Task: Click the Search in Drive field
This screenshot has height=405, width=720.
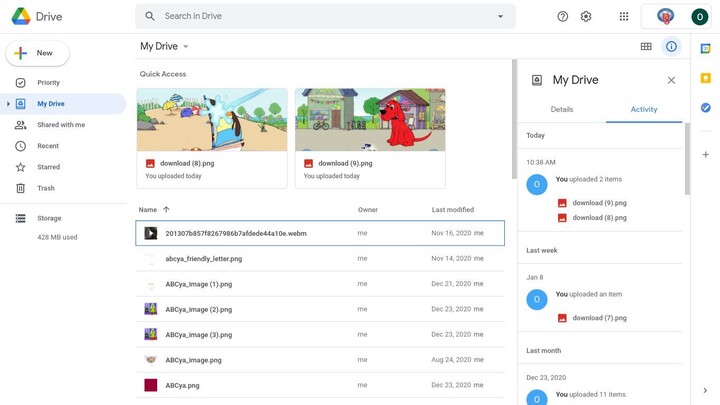Action: point(320,16)
